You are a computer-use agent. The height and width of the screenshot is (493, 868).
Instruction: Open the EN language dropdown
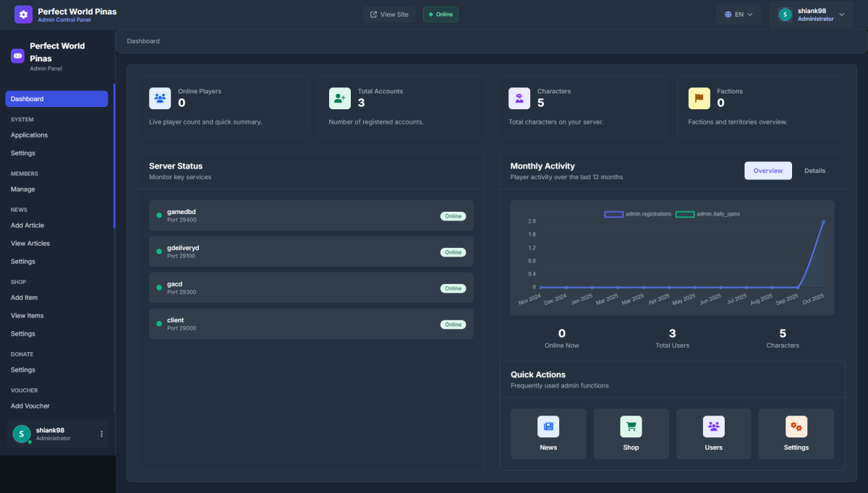point(739,14)
